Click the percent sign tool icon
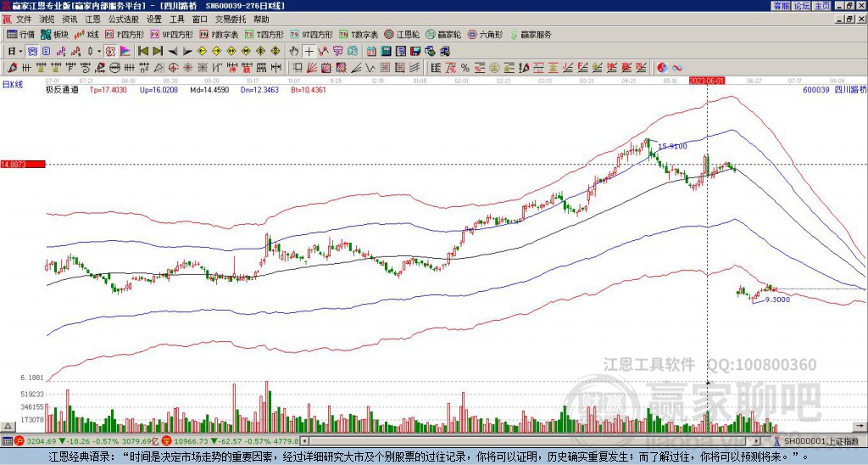Viewport: 868px width, 465px height. [465, 68]
